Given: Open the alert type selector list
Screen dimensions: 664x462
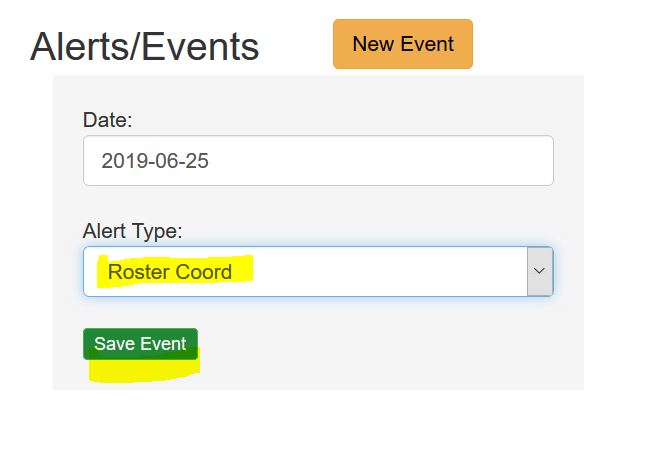Looking at the screenshot, I should coord(318,272).
